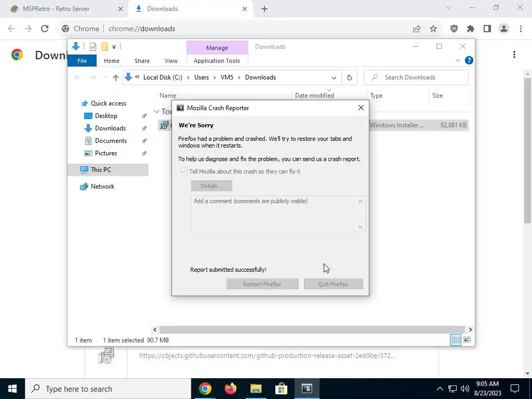Screen dimensions: 532x399
Task: Open the notification center icon
Action: (x=515, y=389)
